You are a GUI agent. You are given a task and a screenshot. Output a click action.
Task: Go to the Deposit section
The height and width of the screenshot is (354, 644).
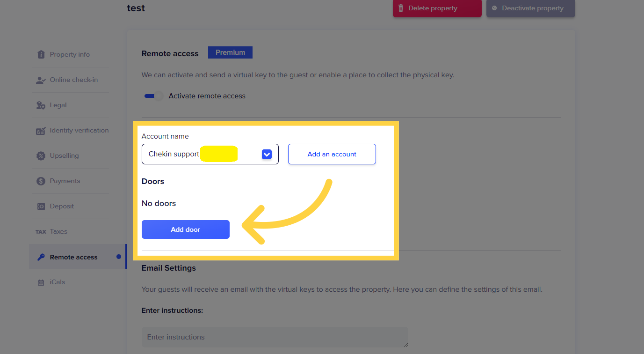pos(62,206)
